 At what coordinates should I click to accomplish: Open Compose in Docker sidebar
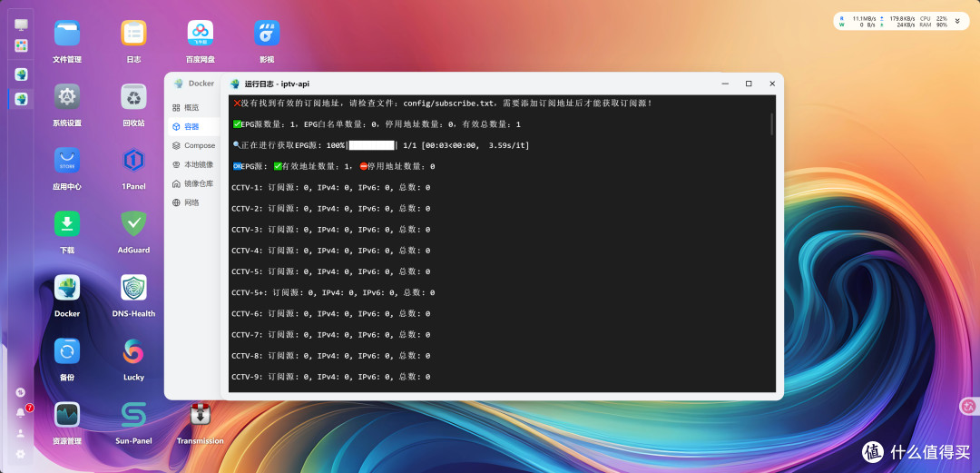pos(193,145)
